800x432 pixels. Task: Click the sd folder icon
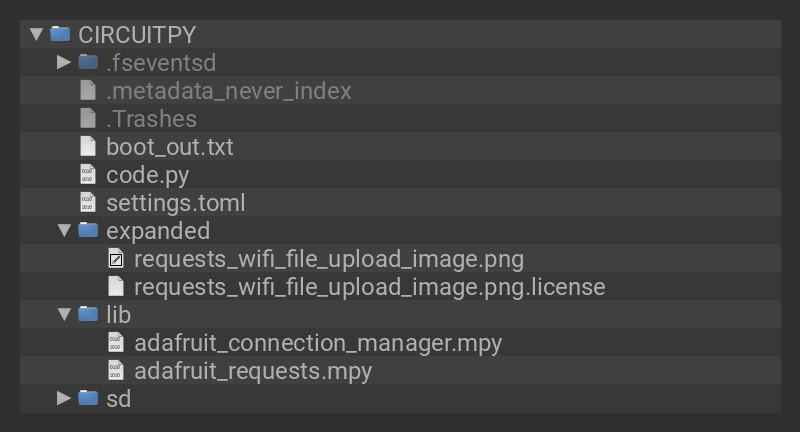pyautogui.click(x=88, y=398)
